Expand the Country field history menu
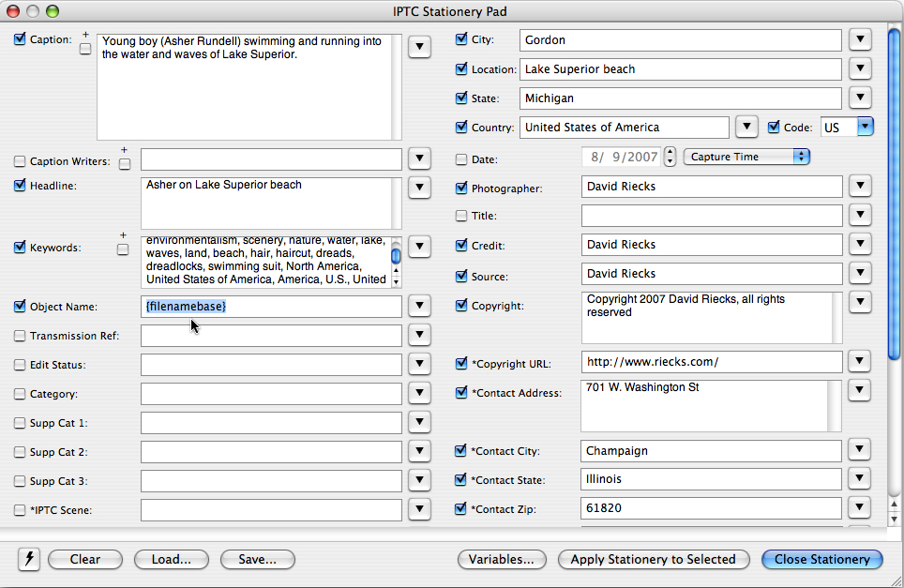Viewport: 904px width, 588px height. coord(746,127)
